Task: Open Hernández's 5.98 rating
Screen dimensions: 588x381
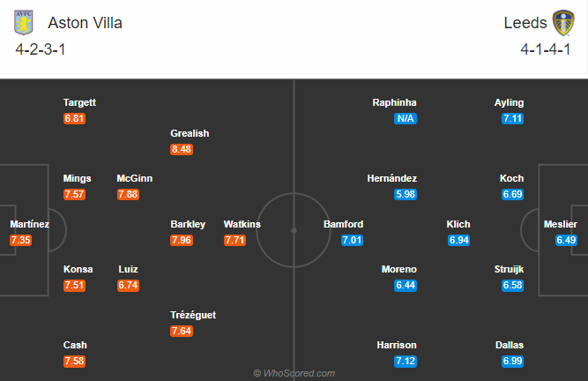Action: (x=406, y=194)
